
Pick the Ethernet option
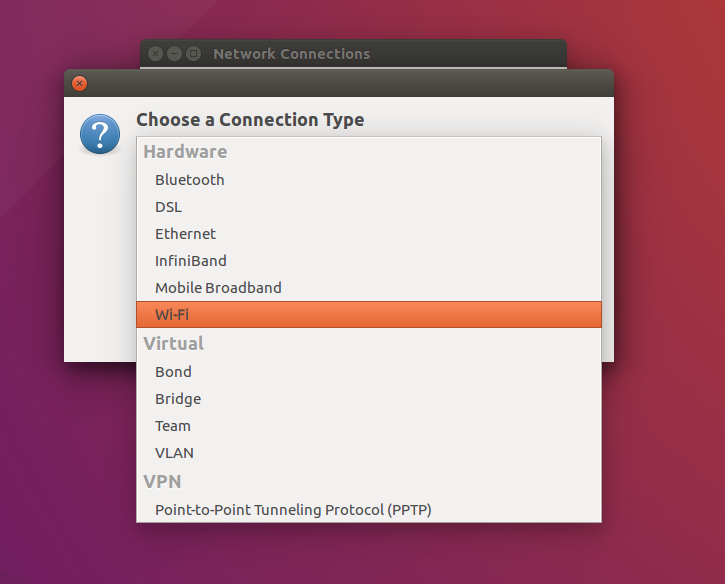pyautogui.click(x=369, y=234)
